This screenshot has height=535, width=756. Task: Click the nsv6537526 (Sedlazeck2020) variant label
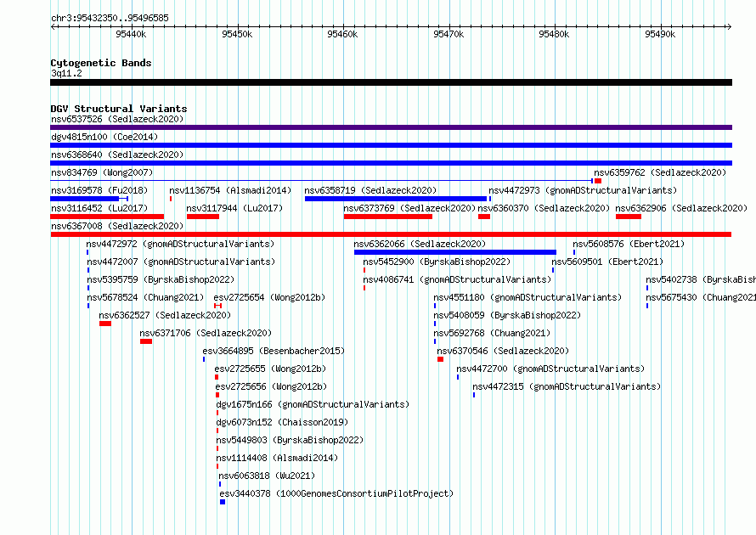click(x=117, y=119)
